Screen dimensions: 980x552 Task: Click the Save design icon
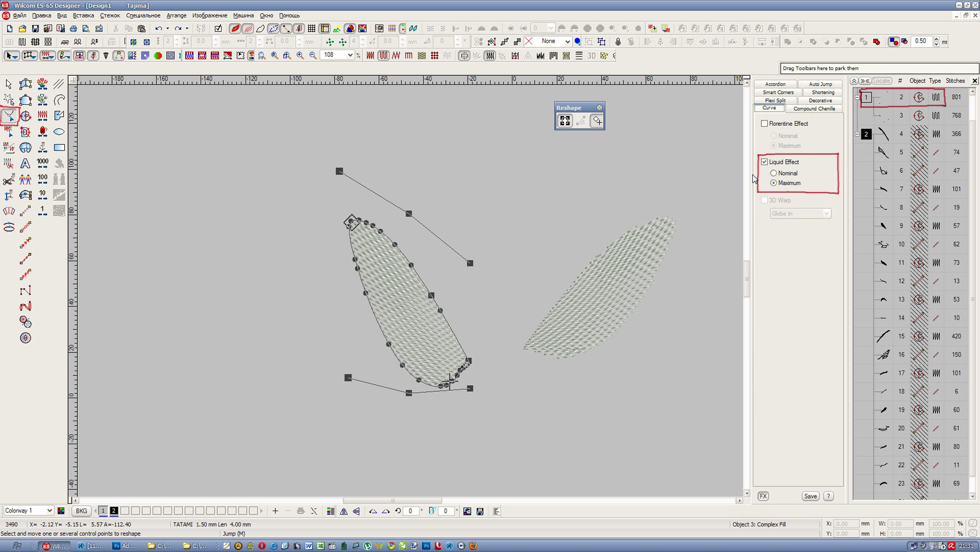(35, 28)
